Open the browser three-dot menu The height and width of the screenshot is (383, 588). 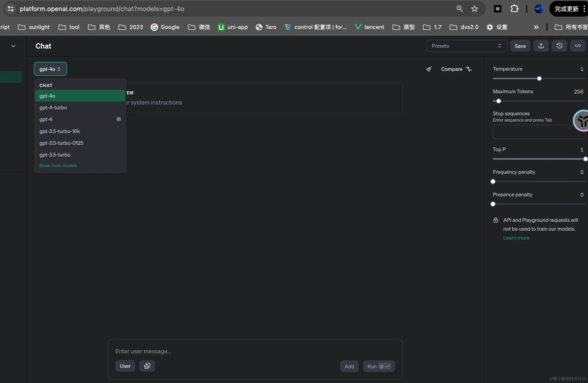pos(584,9)
